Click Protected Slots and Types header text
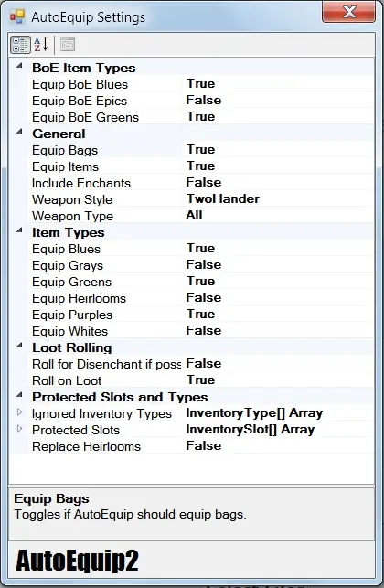Viewport: 384px width, 588px height. [120, 398]
